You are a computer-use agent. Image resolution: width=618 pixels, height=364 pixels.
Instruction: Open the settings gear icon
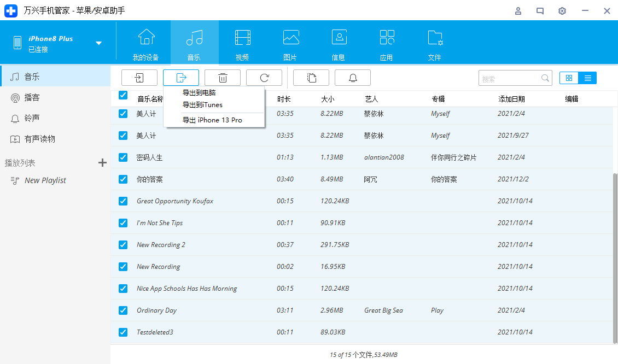click(562, 11)
